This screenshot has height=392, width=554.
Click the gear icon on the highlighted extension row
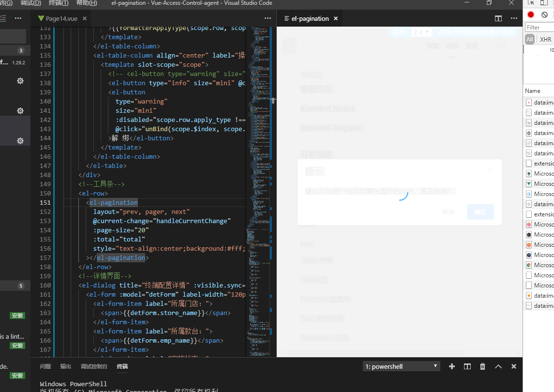(20, 141)
